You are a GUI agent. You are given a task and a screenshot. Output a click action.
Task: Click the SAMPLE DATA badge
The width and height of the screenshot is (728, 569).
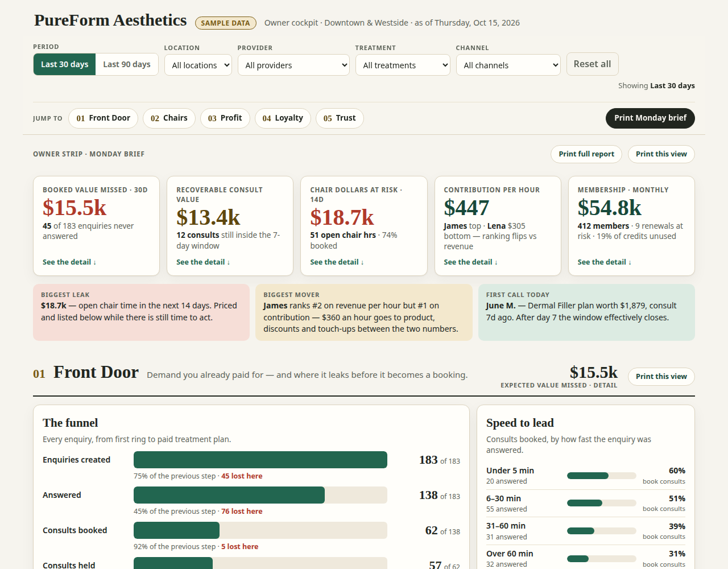point(226,23)
